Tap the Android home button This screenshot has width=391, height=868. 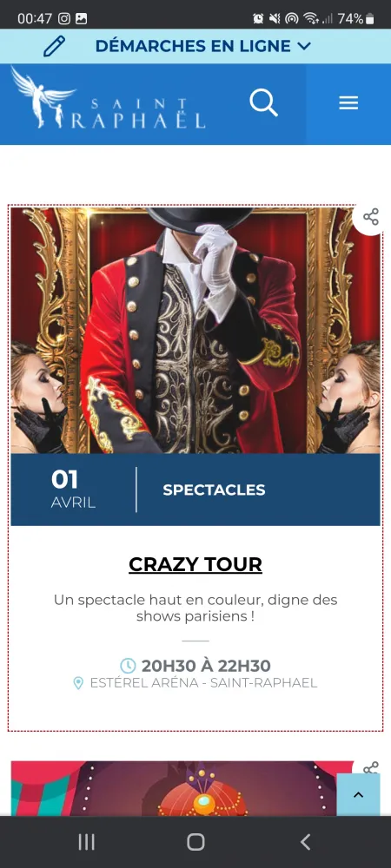pos(195,842)
